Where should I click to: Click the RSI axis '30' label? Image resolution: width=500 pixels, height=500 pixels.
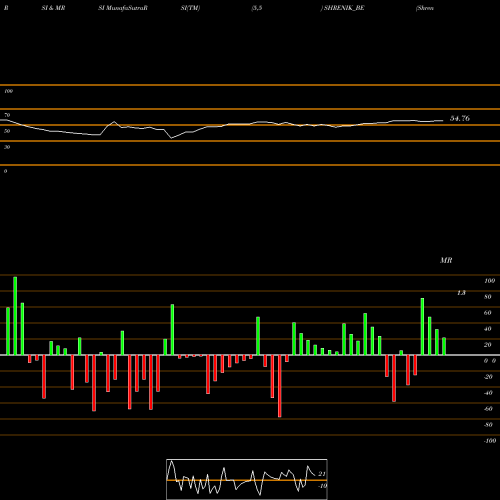pos(7,147)
